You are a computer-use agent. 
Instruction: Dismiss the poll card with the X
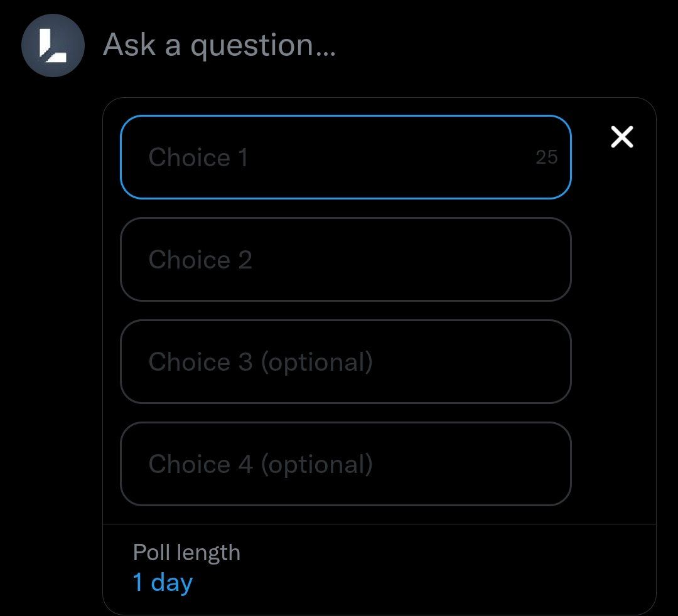pos(621,137)
